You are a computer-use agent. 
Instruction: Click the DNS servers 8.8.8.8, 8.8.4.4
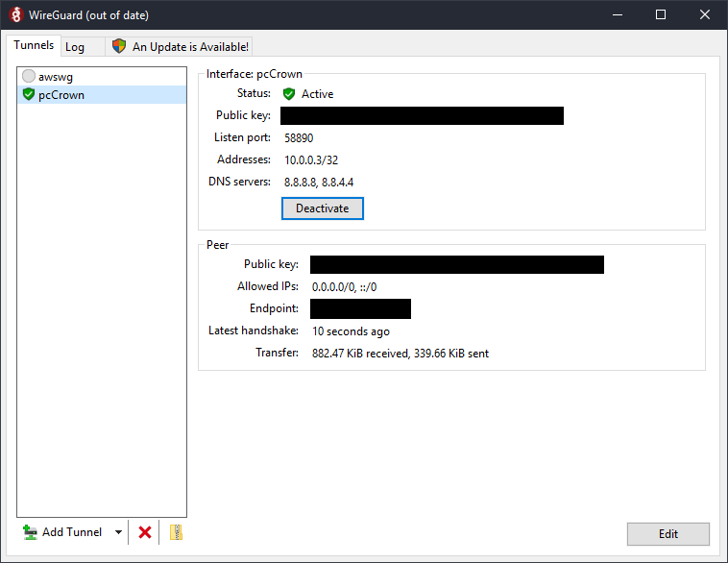(x=319, y=183)
